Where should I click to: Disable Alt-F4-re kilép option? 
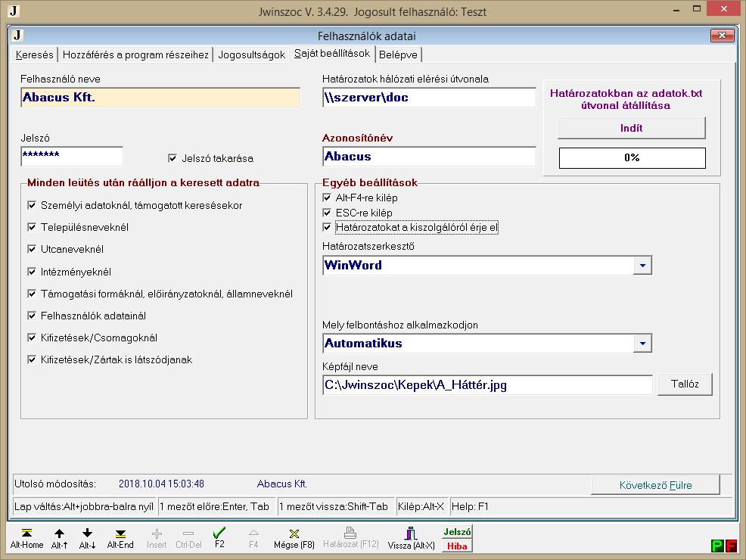(327, 198)
